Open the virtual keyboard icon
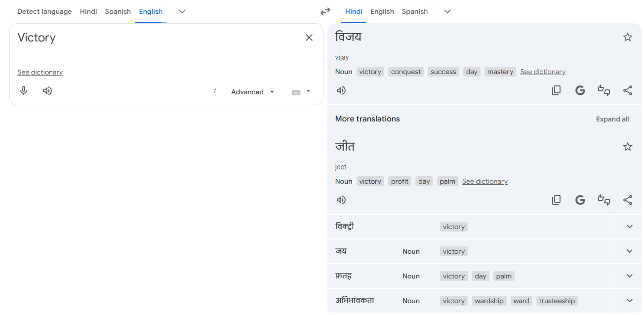This screenshot has height=315, width=644. click(x=296, y=92)
